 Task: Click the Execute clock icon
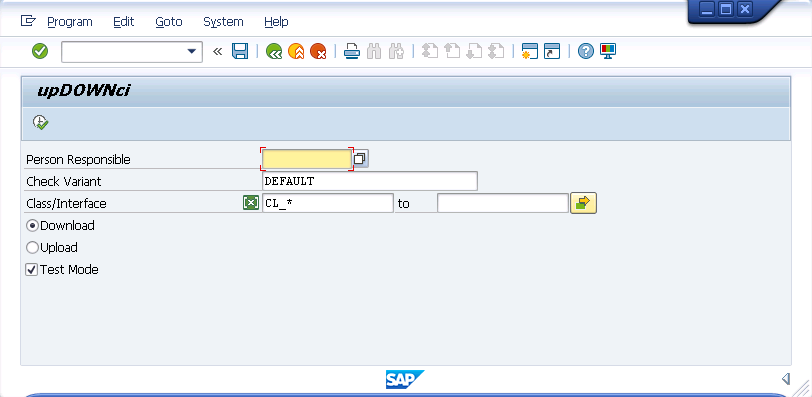(x=40, y=123)
